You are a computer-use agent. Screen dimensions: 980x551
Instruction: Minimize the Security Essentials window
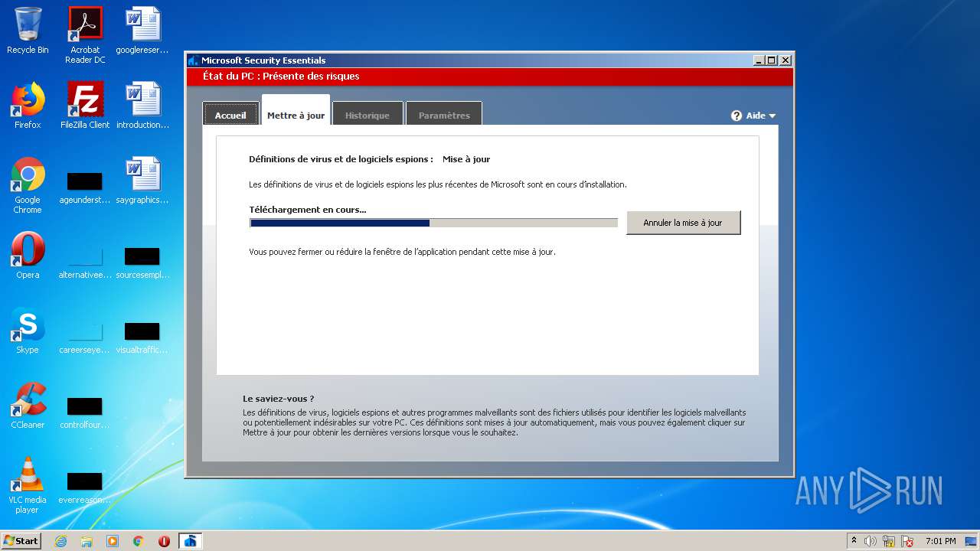coord(759,60)
